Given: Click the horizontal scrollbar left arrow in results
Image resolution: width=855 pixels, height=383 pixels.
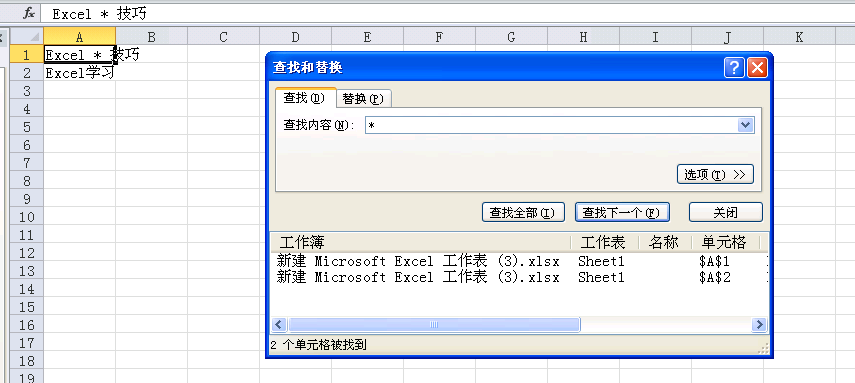Looking at the screenshot, I should tap(279, 325).
